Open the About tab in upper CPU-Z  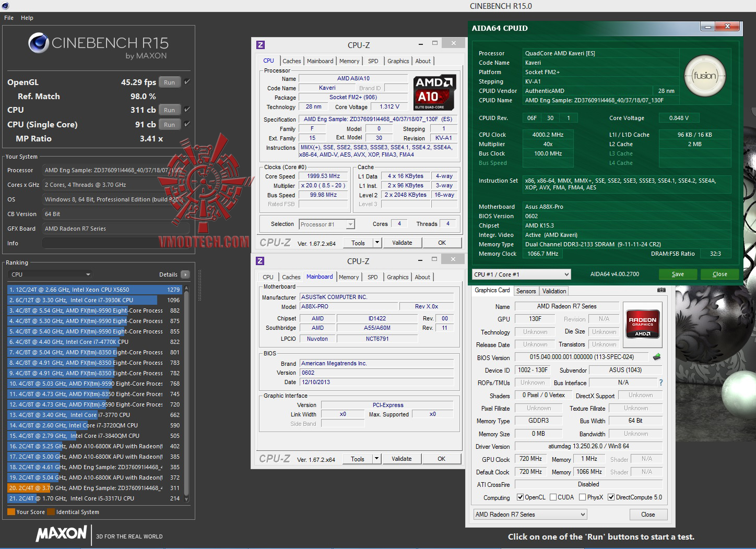(x=423, y=61)
